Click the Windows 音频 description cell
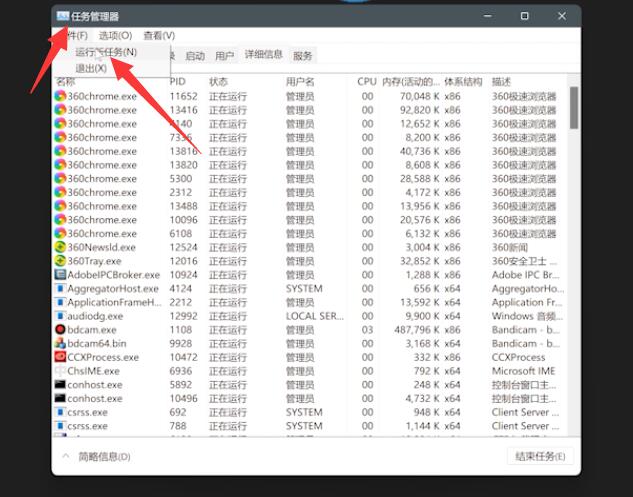 [527, 316]
